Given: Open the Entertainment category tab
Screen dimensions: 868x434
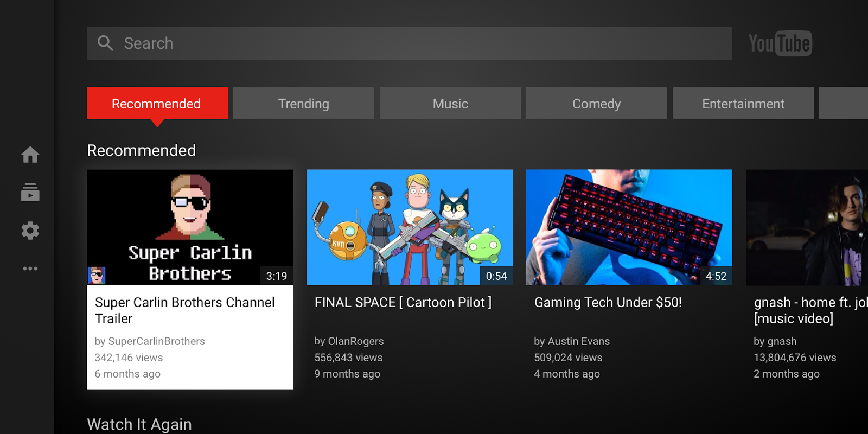Looking at the screenshot, I should tap(743, 104).
